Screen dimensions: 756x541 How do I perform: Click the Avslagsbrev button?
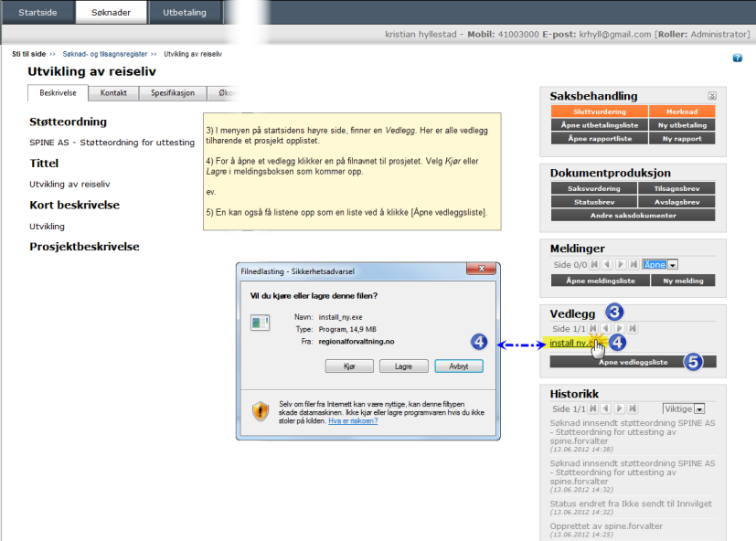(676, 202)
